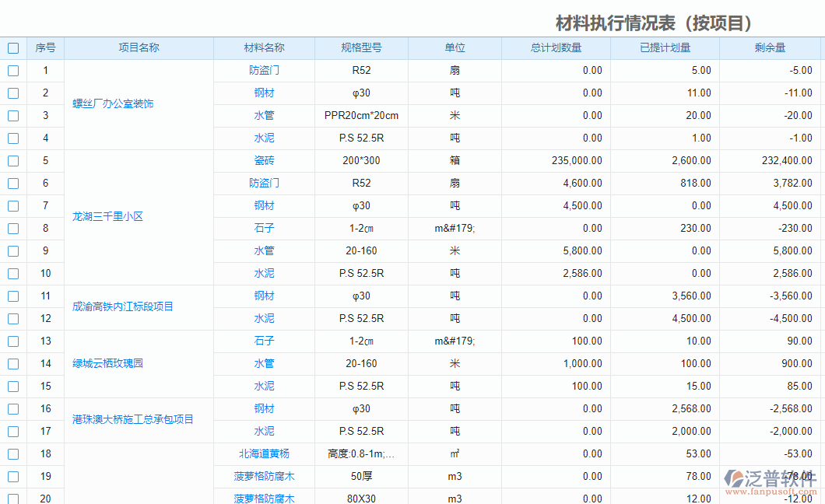825x504 pixels.
Task: Select all rows with the header checkbox
Action: click(12, 47)
